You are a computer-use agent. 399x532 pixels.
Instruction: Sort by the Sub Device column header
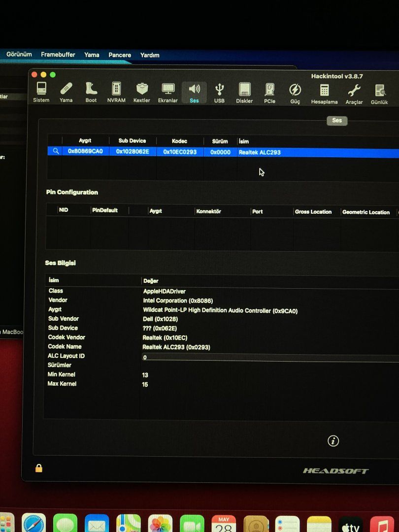coord(133,141)
